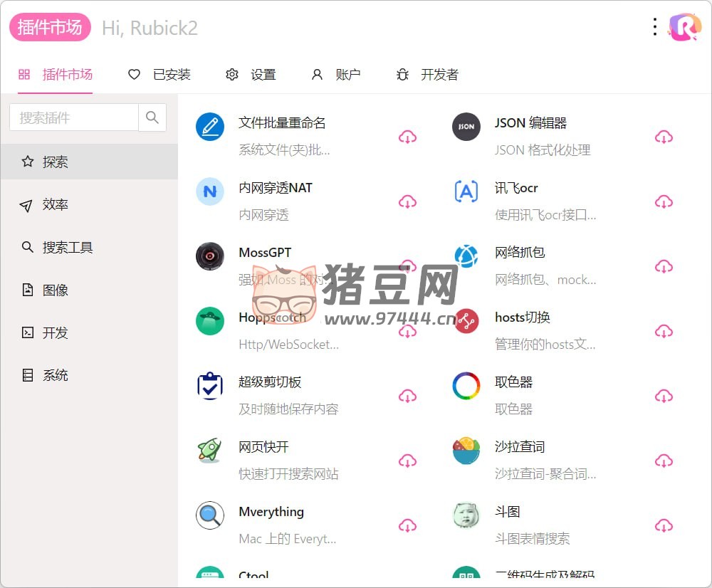
Task: Install the 讯飞ocr plugin via cloud icon
Action: (x=664, y=201)
